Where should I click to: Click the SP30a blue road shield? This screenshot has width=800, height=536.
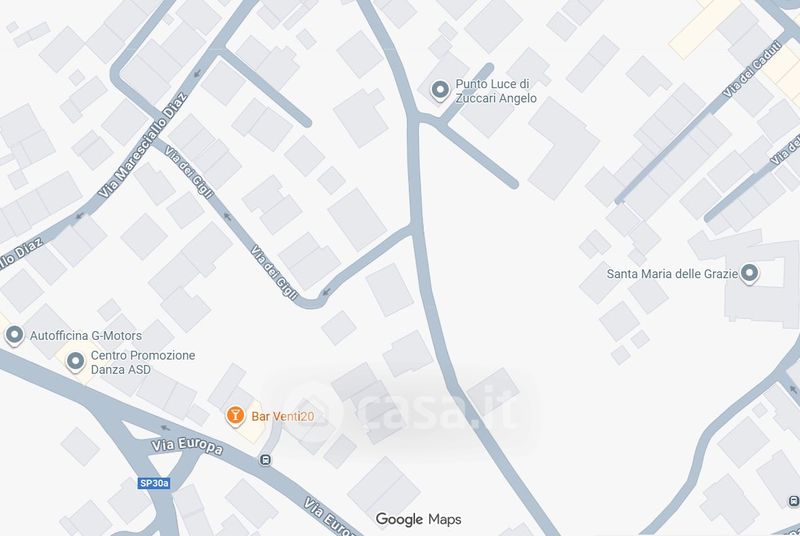tap(153, 482)
